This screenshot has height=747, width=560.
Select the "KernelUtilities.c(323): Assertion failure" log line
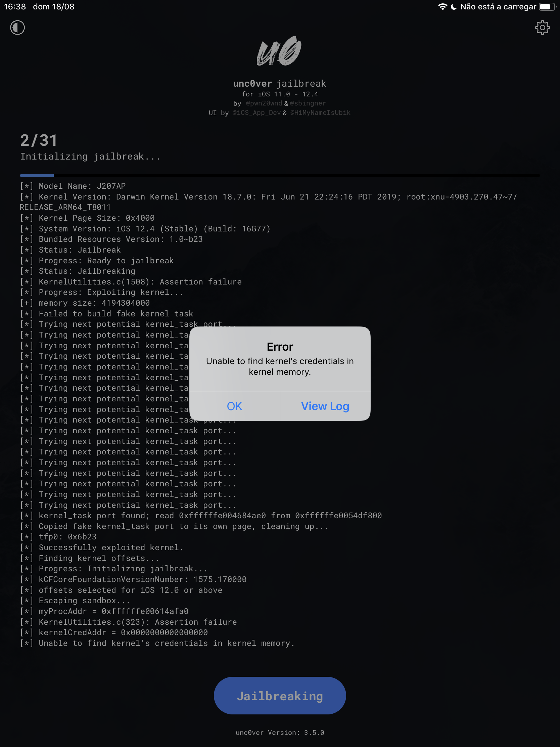(128, 622)
